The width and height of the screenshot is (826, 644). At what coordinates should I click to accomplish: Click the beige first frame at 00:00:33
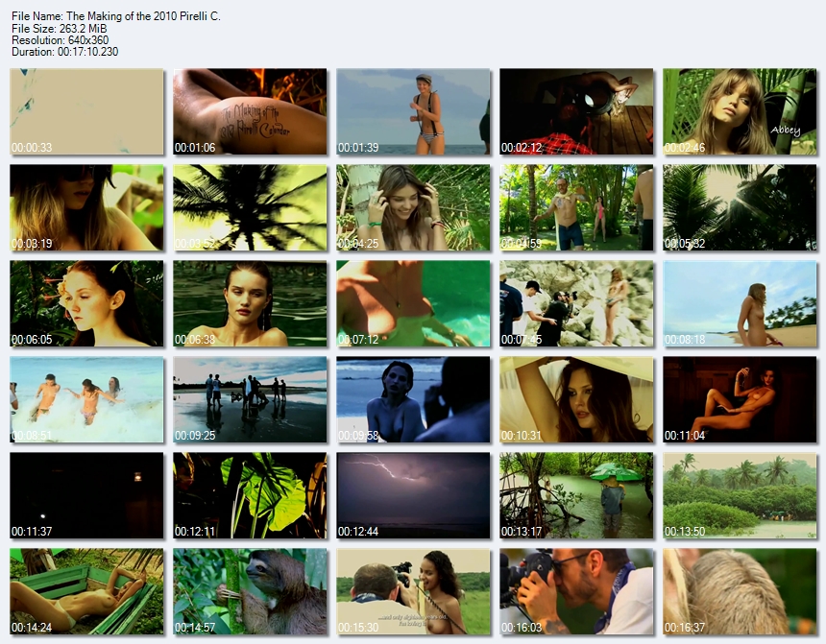coord(86,111)
